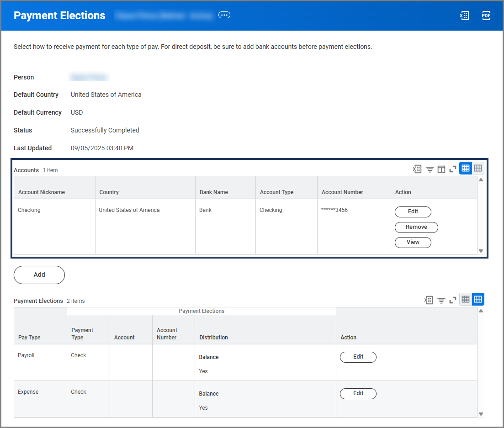The image size is (504, 428).
Task: Export the Payment Elections table to Excel
Action: [x=429, y=300]
